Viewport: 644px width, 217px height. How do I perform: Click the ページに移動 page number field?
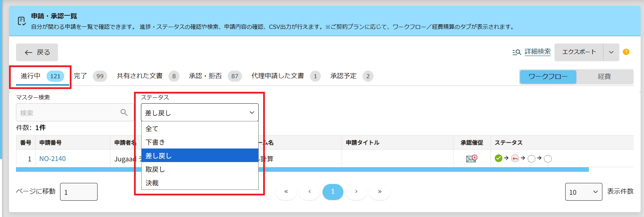pyautogui.click(x=78, y=192)
